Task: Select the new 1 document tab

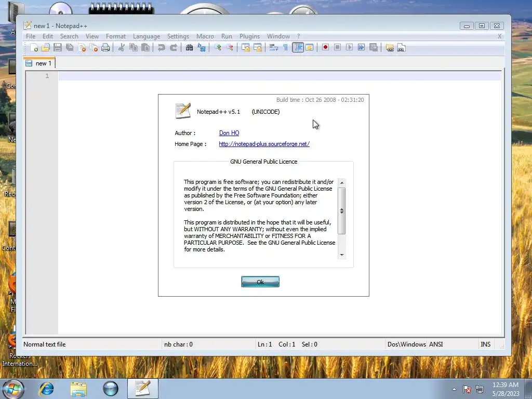Action: [39, 63]
